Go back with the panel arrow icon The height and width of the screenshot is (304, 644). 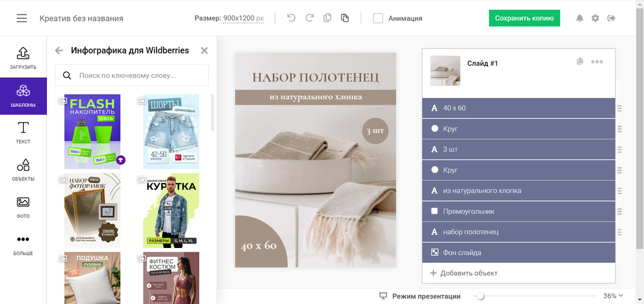coord(59,50)
